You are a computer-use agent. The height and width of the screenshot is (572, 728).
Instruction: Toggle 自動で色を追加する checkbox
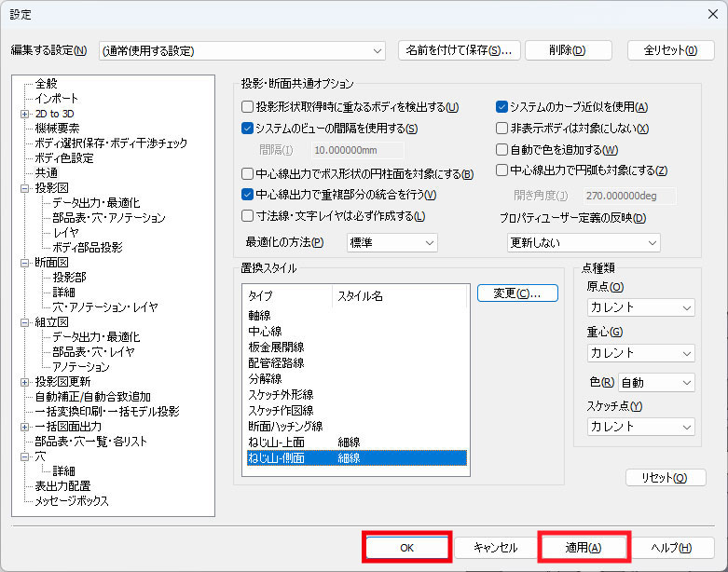502,150
